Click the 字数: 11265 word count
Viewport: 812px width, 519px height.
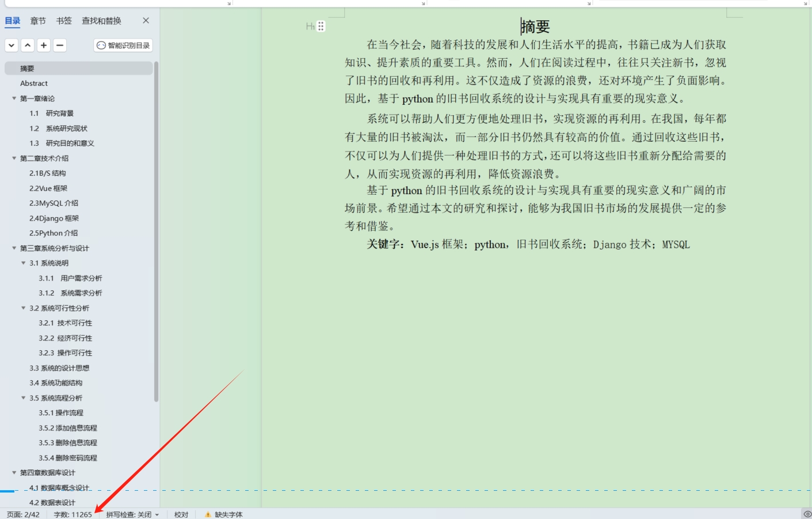click(73, 514)
